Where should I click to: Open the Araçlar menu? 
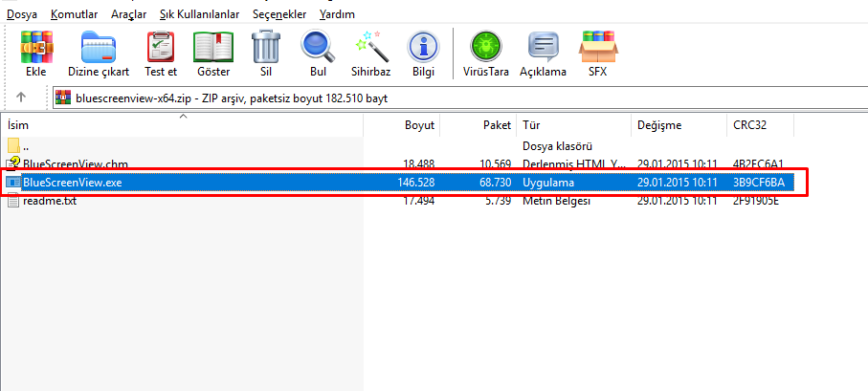128,14
